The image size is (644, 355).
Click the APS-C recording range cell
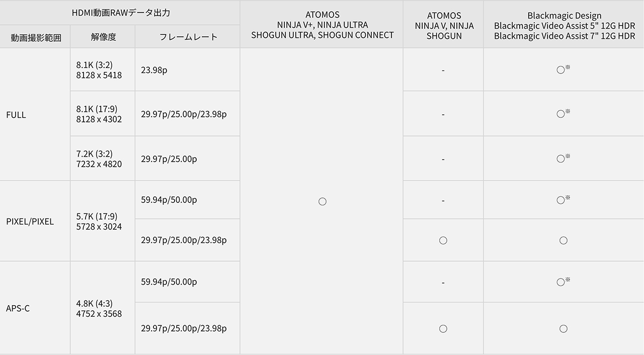(18, 308)
